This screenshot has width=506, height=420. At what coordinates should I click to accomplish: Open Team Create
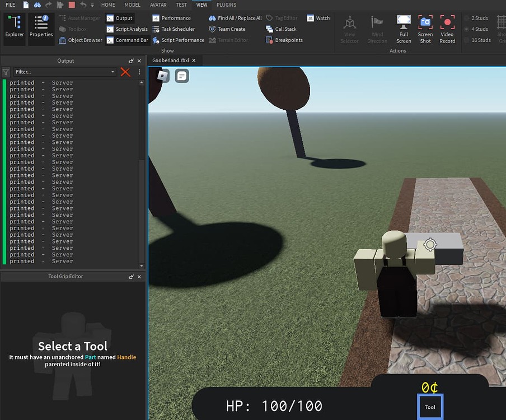tap(227, 29)
